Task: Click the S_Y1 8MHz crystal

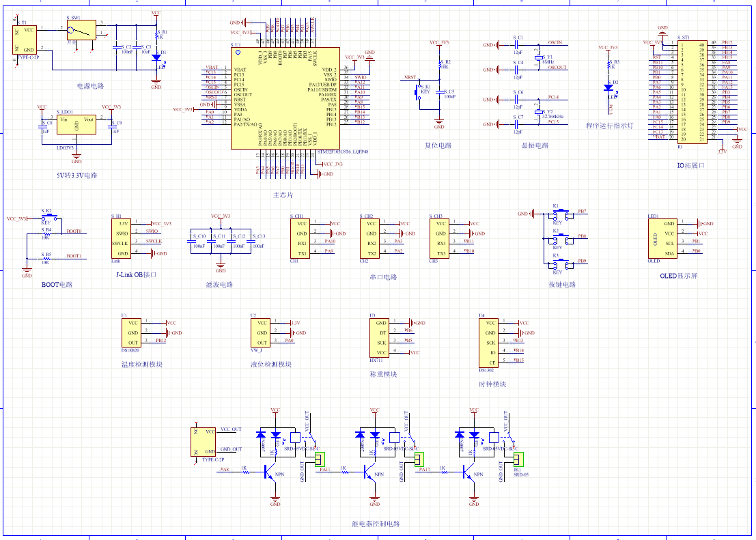Action: point(539,58)
